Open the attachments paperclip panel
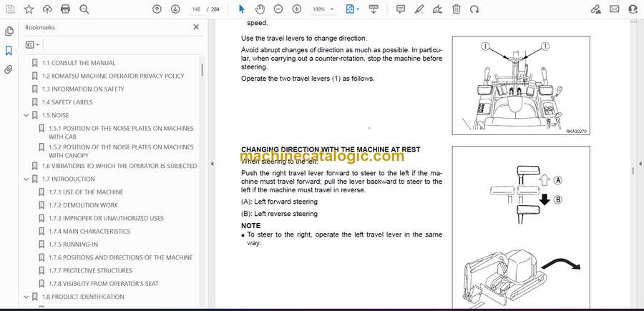The width and height of the screenshot is (644, 311). click(9, 70)
